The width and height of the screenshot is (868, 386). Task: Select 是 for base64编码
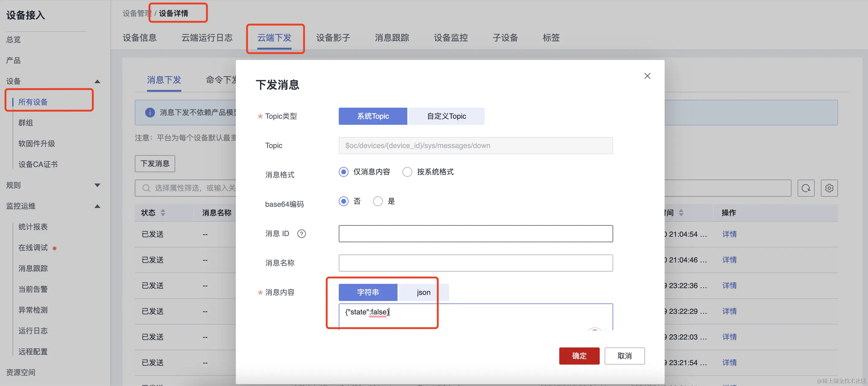pos(377,201)
